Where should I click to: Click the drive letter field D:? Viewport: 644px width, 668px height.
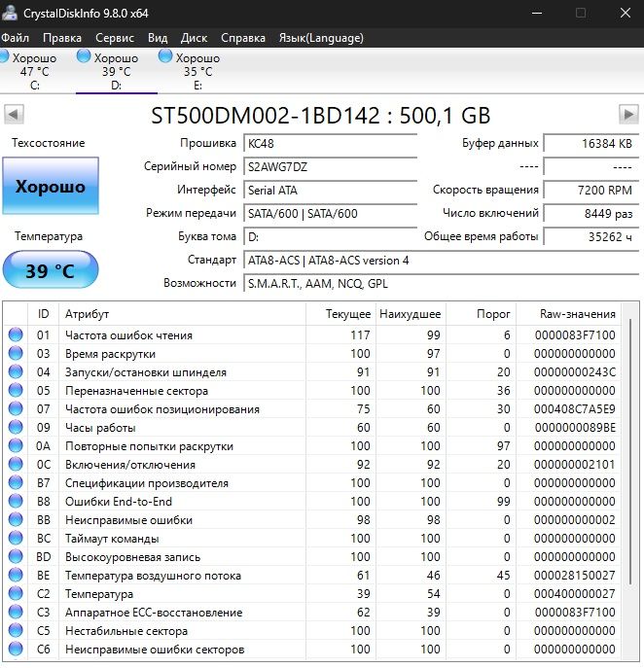pos(331,237)
